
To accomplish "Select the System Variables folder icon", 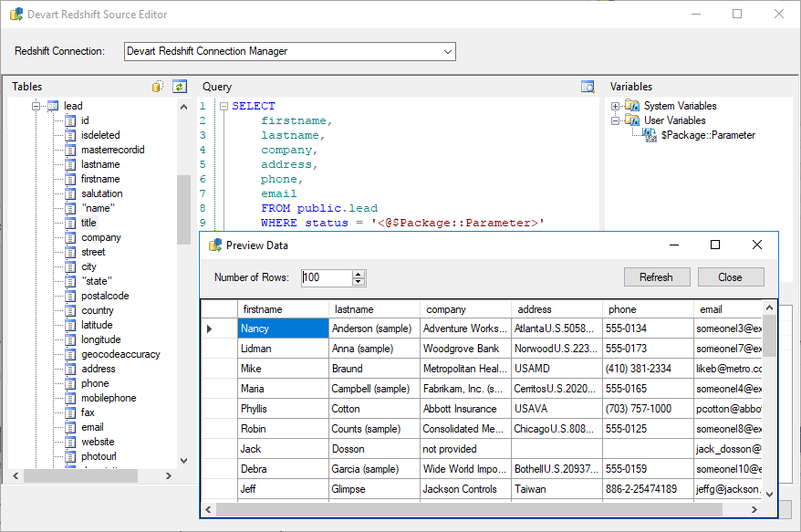I will pos(631,105).
